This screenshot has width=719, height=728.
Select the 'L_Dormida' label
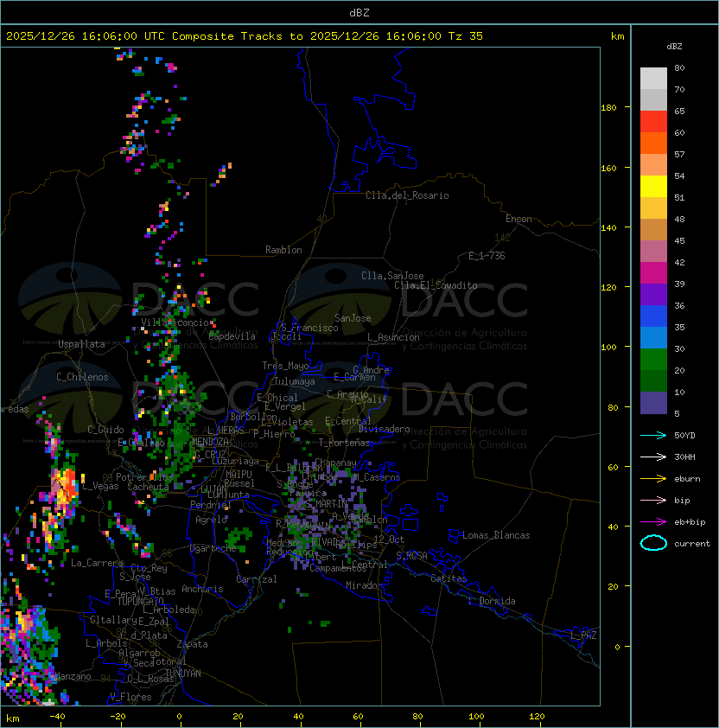coord(492,601)
